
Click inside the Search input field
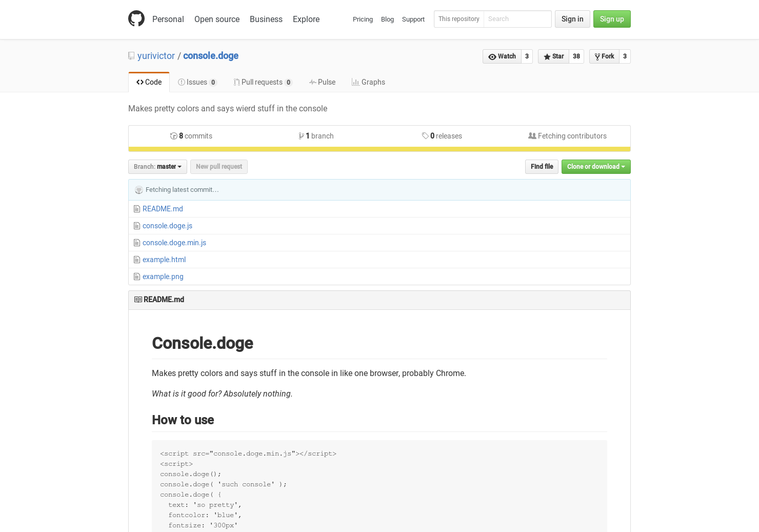tap(515, 19)
